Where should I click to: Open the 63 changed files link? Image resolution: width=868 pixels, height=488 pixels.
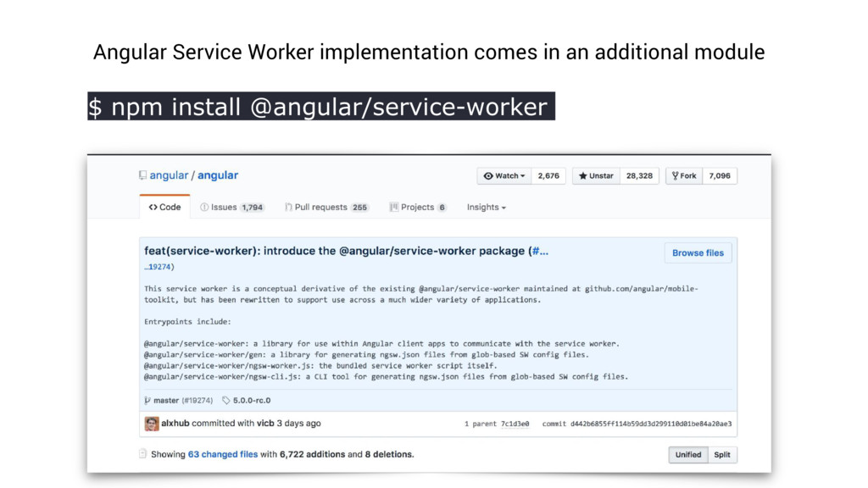click(x=223, y=454)
